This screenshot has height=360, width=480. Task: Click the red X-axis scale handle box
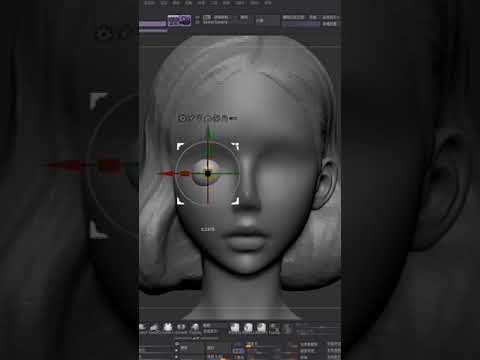pos(185,173)
